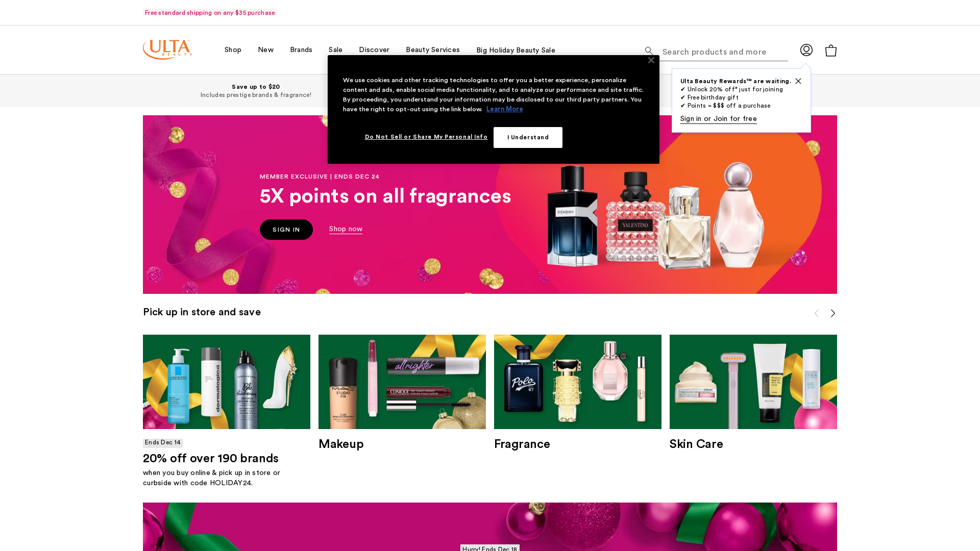Screen dimensions: 980x551
Task: Go to next carousel slide arrow
Action: click(833, 313)
